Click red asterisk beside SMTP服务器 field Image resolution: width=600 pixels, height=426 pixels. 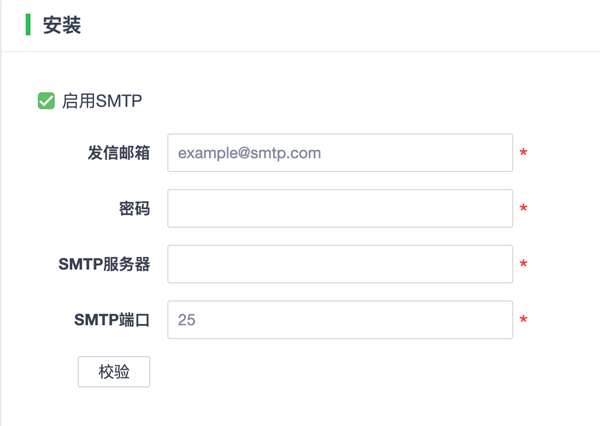(x=524, y=266)
